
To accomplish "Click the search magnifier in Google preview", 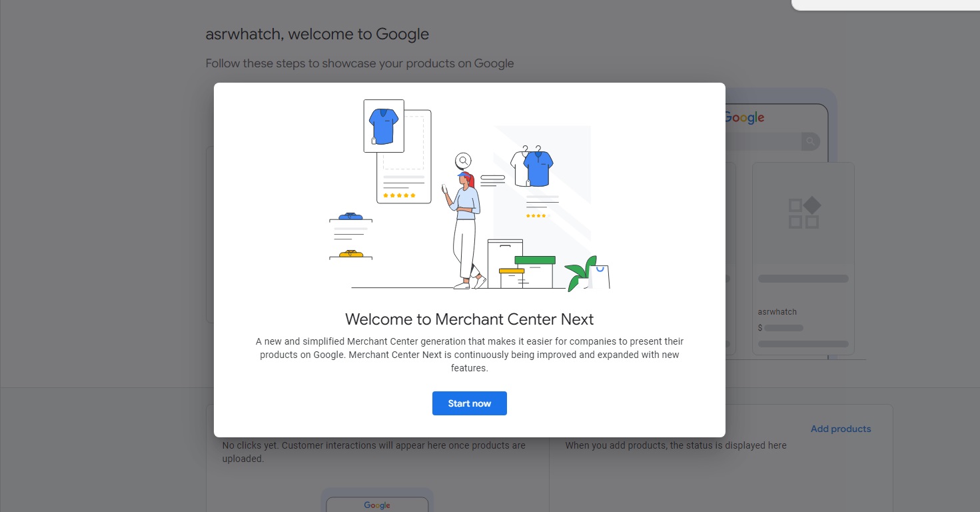I will coord(810,141).
